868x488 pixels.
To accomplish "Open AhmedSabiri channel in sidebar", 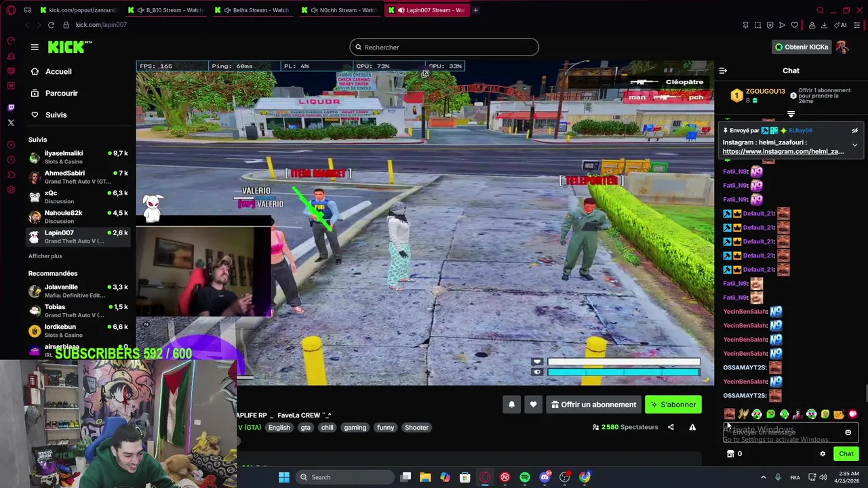I will (x=78, y=177).
